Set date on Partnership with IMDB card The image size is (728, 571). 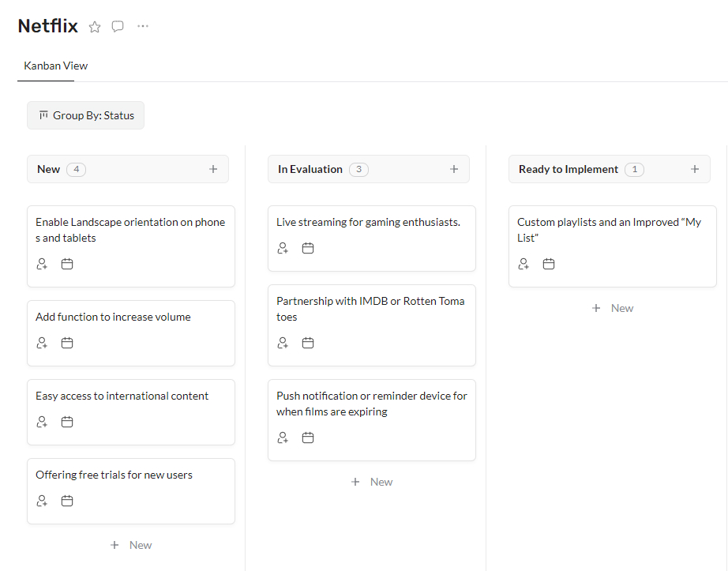click(x=308, y=343)
